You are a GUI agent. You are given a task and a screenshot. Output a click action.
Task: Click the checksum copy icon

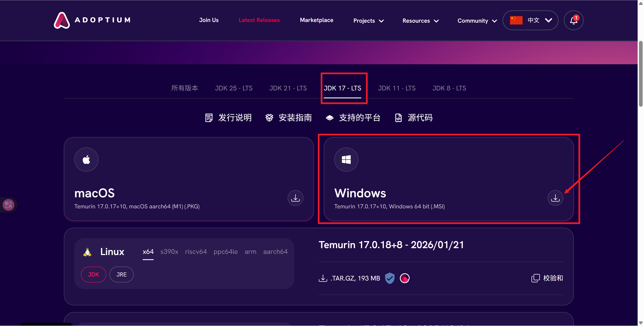tap(535, 278)
